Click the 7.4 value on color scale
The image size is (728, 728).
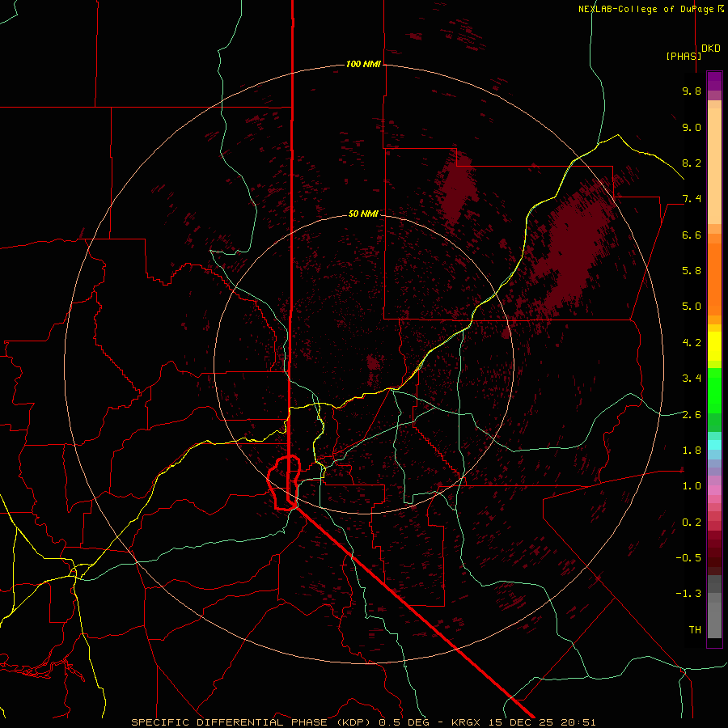692,199
